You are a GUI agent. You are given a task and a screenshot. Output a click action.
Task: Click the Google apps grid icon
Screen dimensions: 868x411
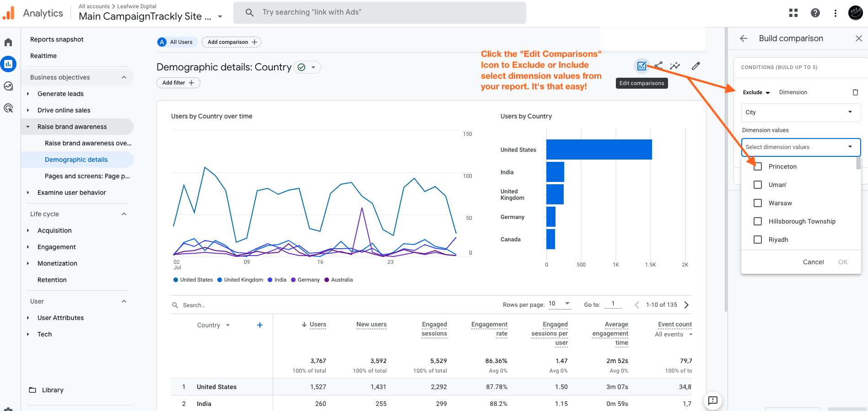click(793, 13)
